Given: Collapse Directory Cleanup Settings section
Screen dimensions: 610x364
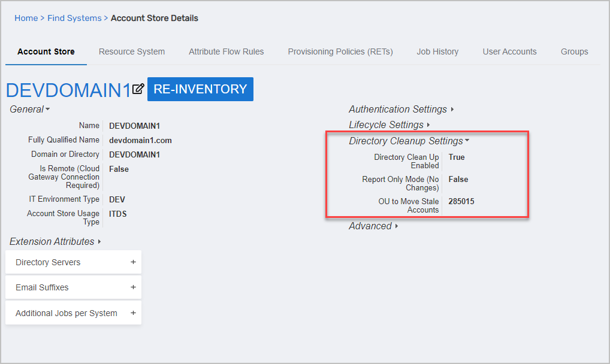Looking at the screenshot, I should [x=409, y=141].
